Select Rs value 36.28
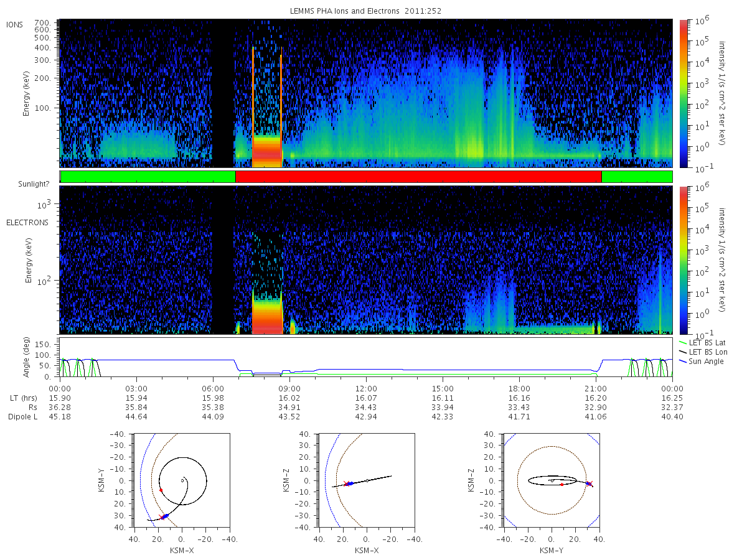Viewport: 747px width, 560px height. (60, 407)
